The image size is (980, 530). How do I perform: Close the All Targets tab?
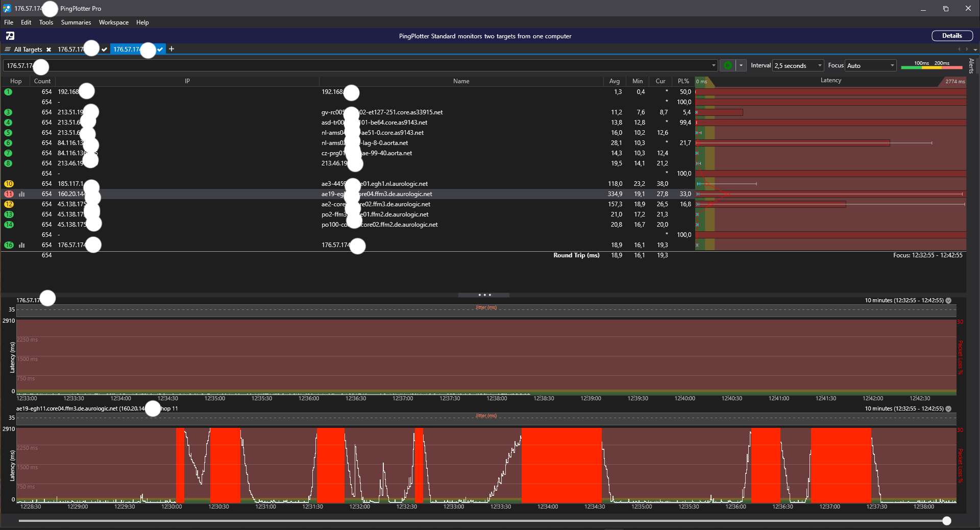(48, 50)
